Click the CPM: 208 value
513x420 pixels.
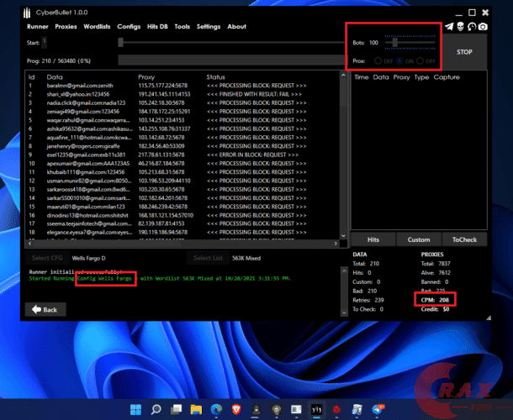click(435, 300)
